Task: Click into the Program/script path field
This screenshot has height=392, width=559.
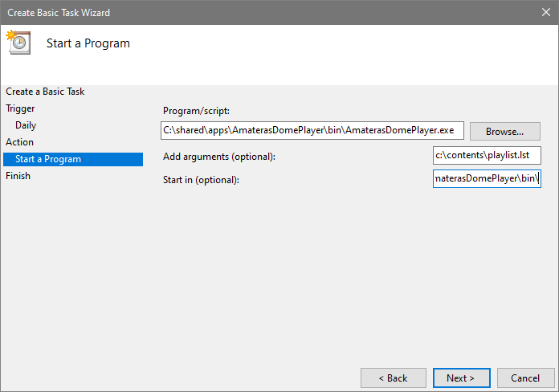Action: tap(312, 130)
